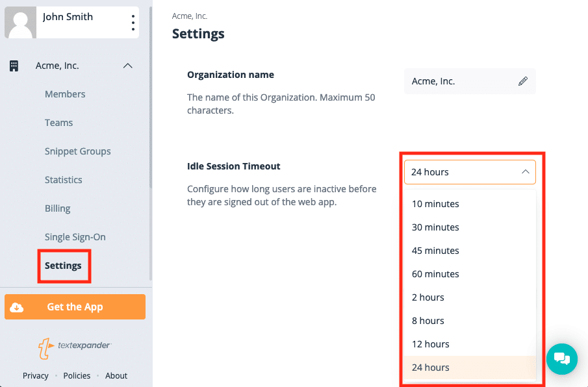Open the three-dot menu beside John Smith

133,23
